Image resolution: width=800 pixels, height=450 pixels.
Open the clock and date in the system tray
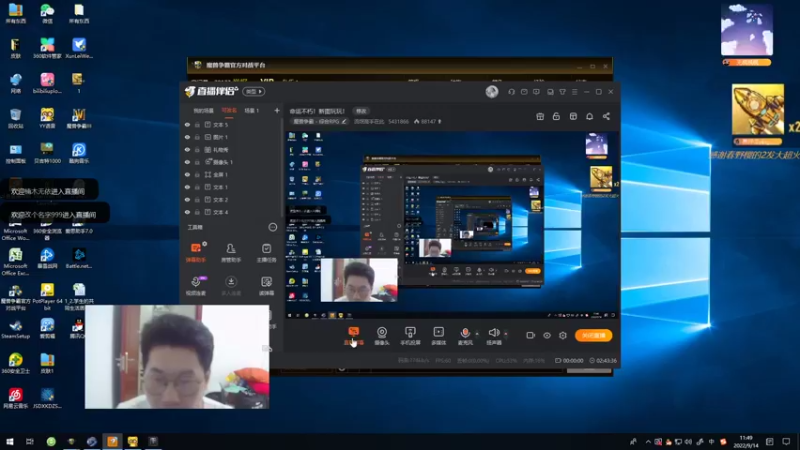point(746,442)
